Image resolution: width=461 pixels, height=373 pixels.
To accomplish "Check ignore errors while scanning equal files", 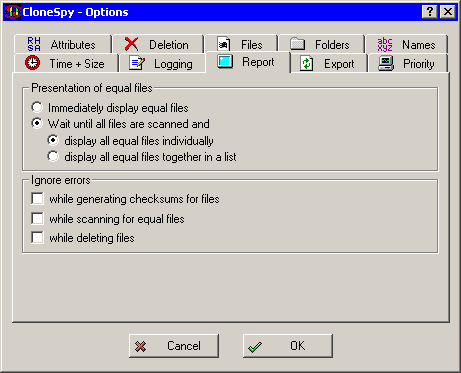I will tap(108, 219).
